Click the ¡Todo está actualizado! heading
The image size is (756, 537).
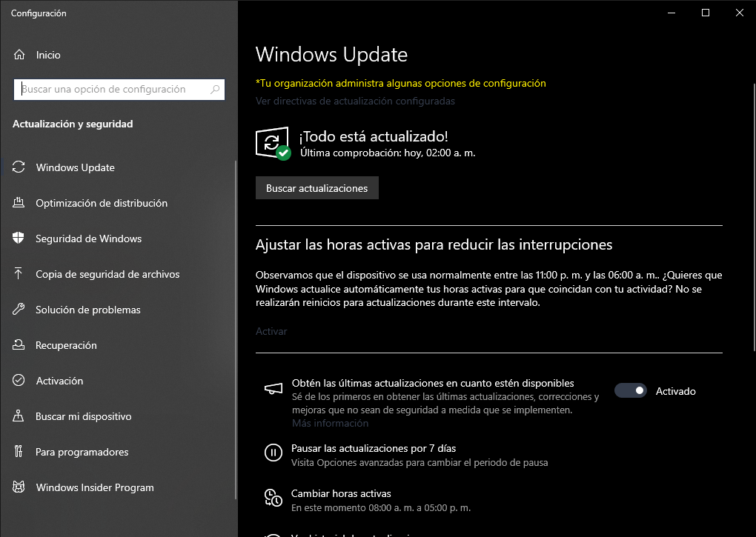(x=374, y=136)
